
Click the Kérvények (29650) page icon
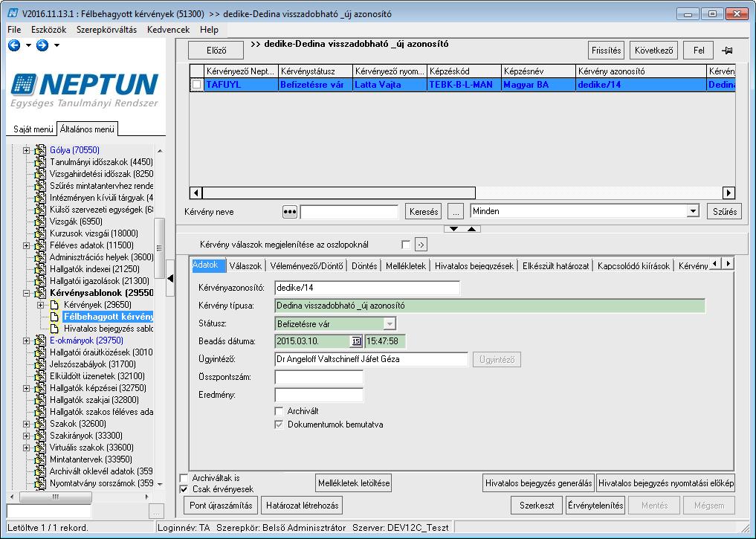pos(54,305)
